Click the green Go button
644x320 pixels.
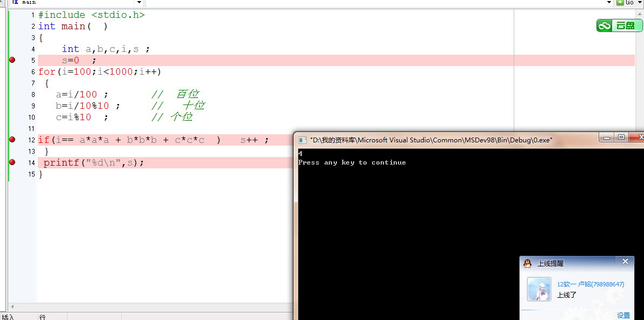pos(626,3)
